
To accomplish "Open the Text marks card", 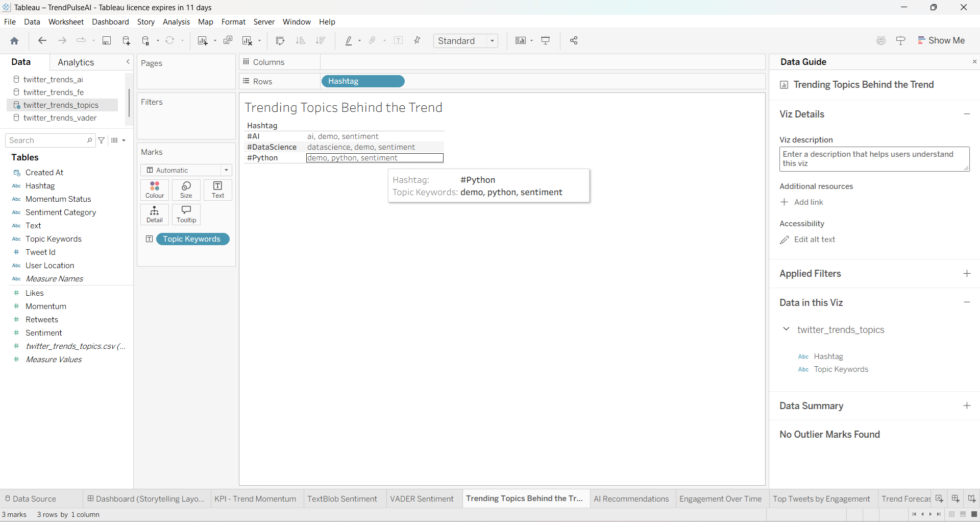I will point(218,190).
